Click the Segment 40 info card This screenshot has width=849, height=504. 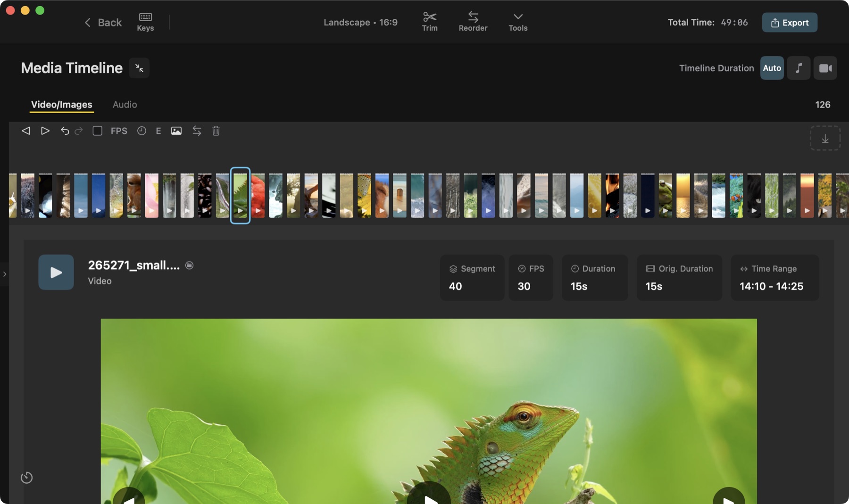[472, 278]
